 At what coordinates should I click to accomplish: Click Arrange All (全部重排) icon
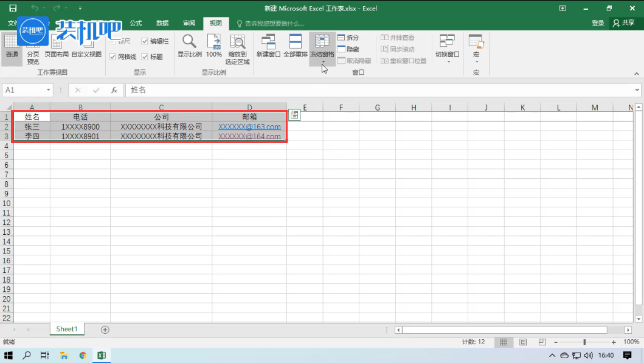tap(296, 42)
